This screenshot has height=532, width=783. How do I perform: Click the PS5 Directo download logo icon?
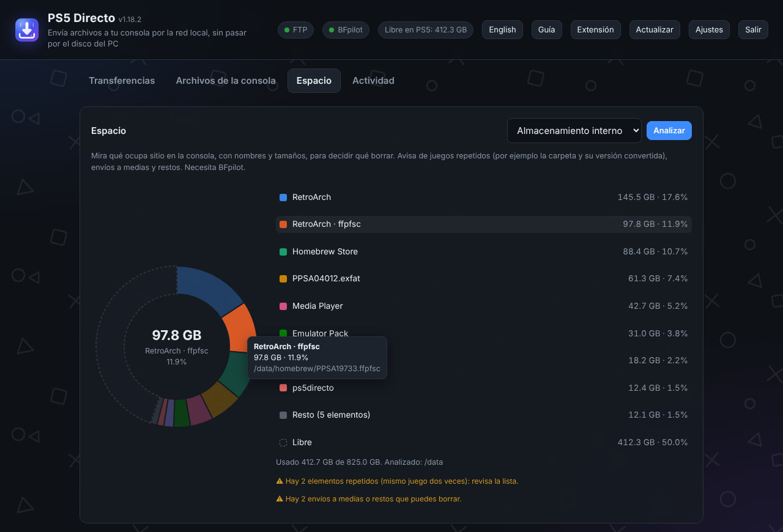(x=27, y=30)
